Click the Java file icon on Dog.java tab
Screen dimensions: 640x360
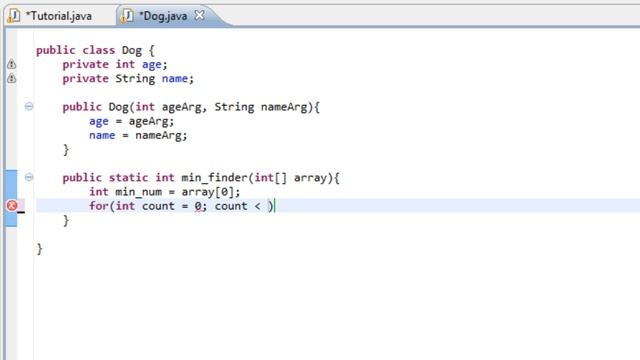(127, 16)
